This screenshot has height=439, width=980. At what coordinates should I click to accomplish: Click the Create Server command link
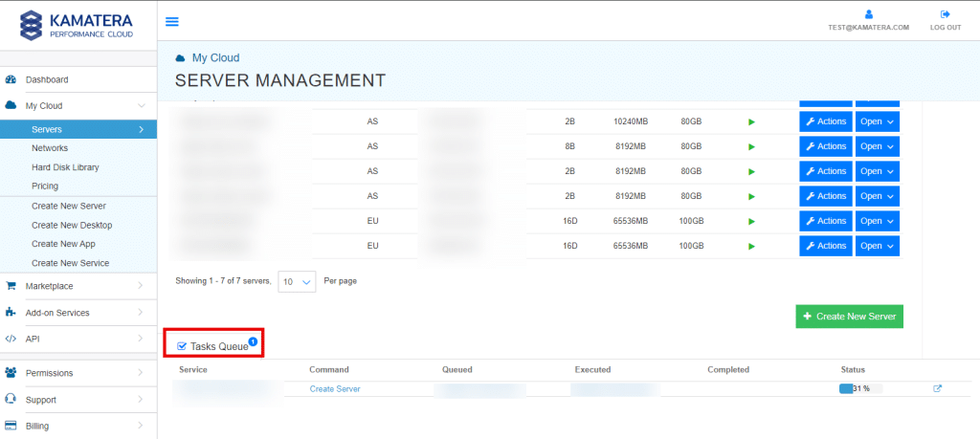(x=335, y=388)
